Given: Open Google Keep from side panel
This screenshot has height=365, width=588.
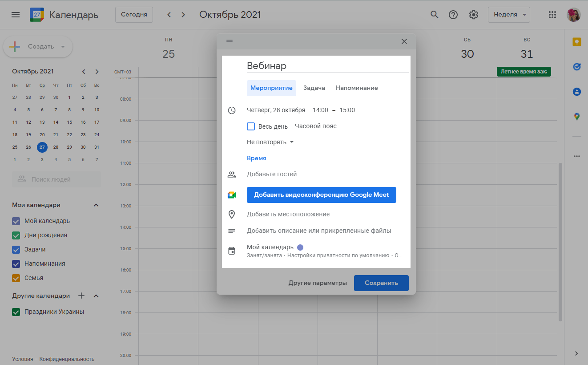Looking at the screenshot, I should [576, 42].
